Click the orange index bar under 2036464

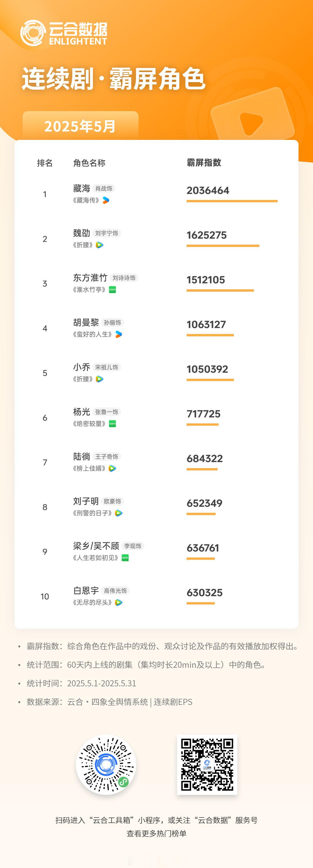(232, 201)
